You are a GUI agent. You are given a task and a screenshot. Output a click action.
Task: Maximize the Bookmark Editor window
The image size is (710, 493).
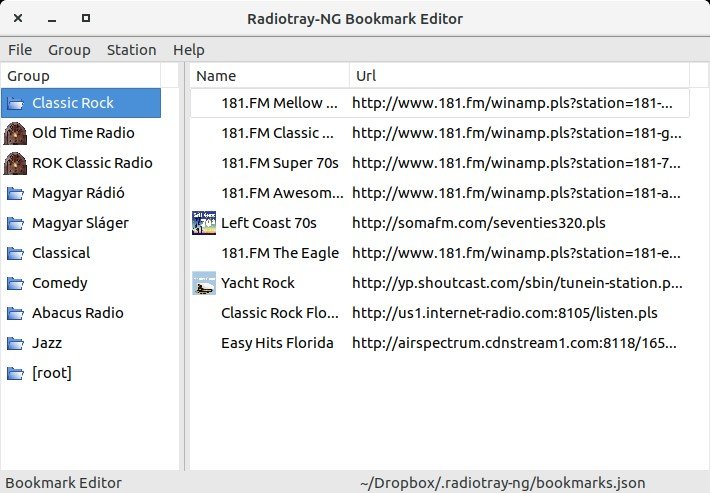pos(86,18)
